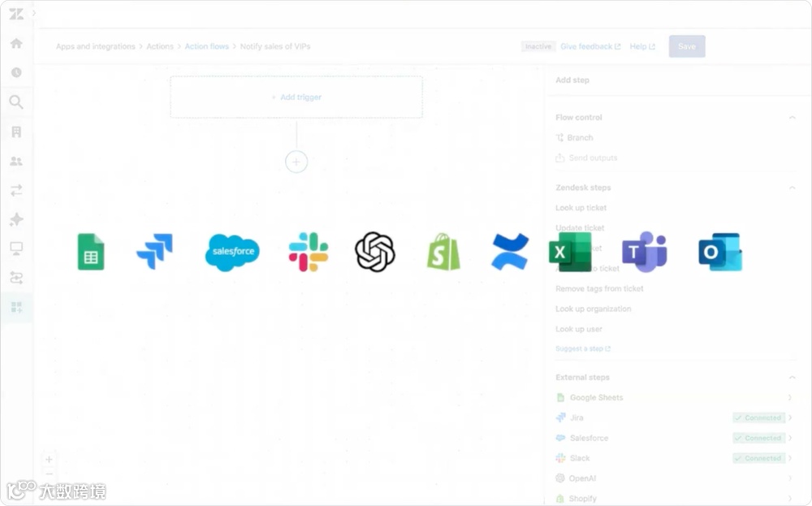Screen dimensions: 812x506
Task: Click the large Jira logo
Action: pos(154,252)
